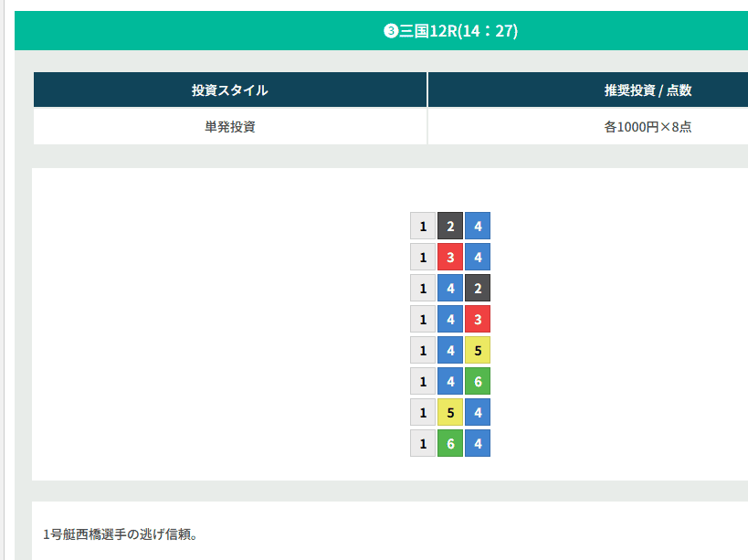The height and width of the screenshot is (560, 748).
Task: Click the 三国12R(14：27) race header
Action: click(451, 31)
